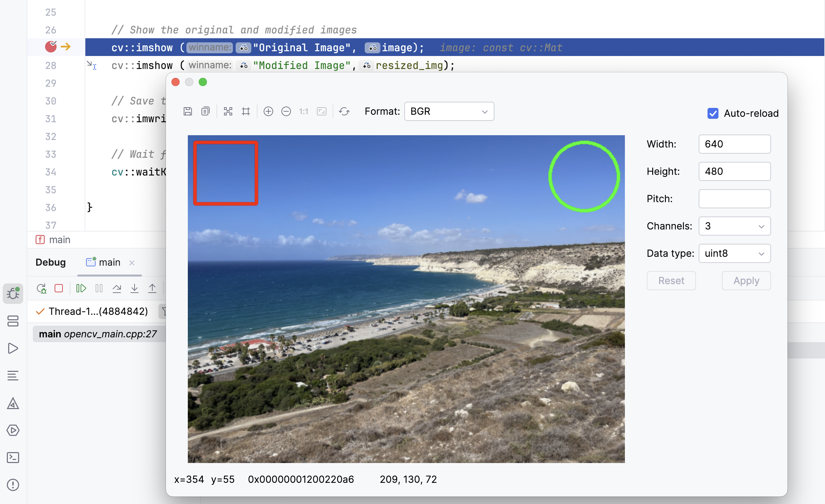
Task: Click the zoom in icon
Action: pos(267,111)
